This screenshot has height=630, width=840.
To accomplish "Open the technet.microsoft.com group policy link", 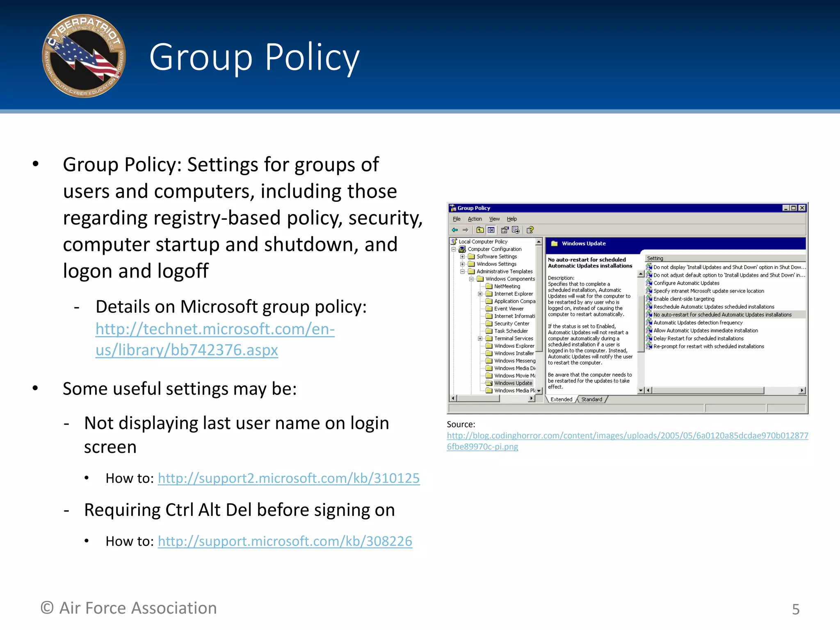I will (x=215, y=340).
